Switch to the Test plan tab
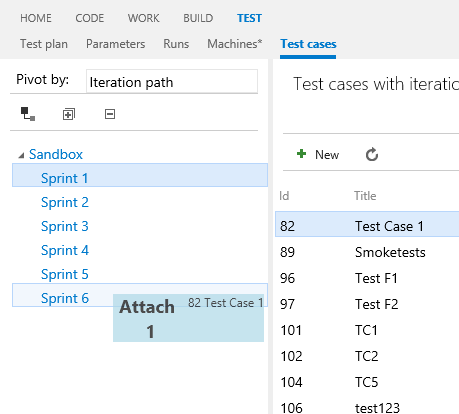This screenshot has width=459, height=414. tap(44, 44)
